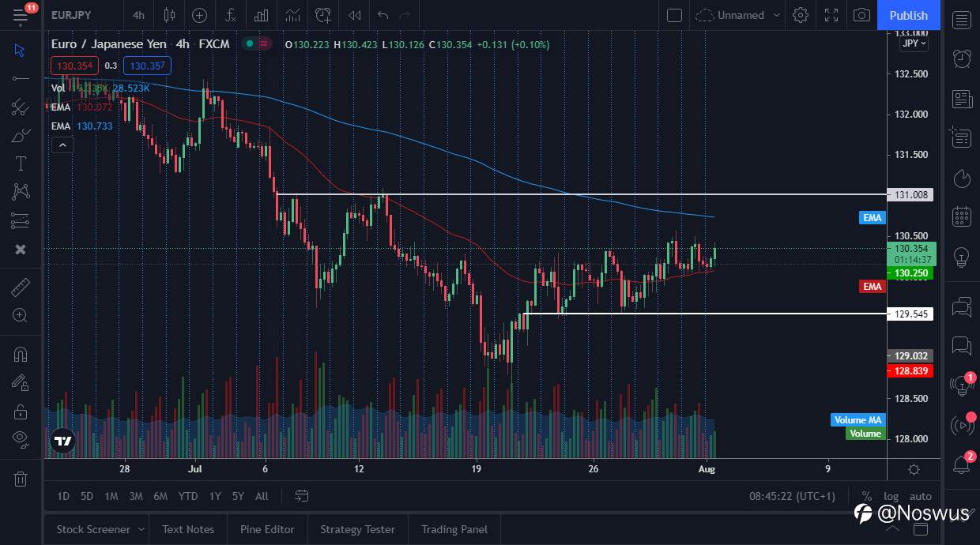Toggle auto scale mode
Screen dimensions: 980x545
click(921, 496)
